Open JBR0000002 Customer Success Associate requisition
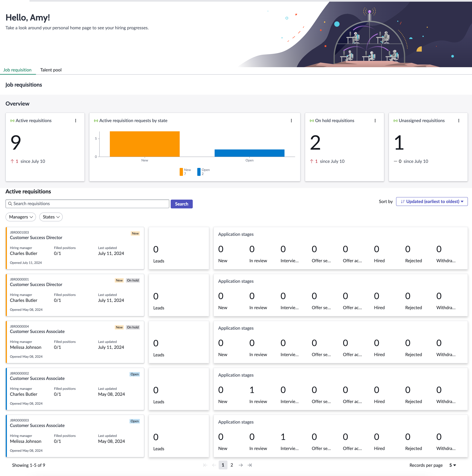The width and height of the screenshot is (472, 476). [75, 389]
